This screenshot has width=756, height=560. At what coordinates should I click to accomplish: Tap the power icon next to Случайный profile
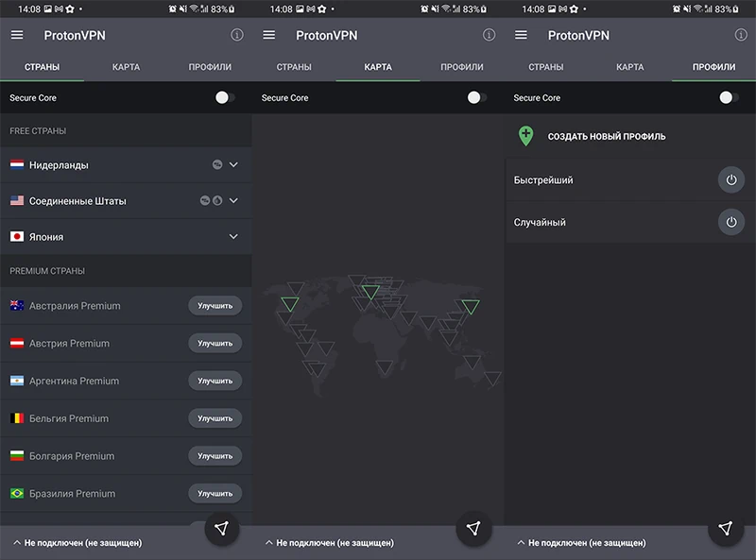point(731,222)
